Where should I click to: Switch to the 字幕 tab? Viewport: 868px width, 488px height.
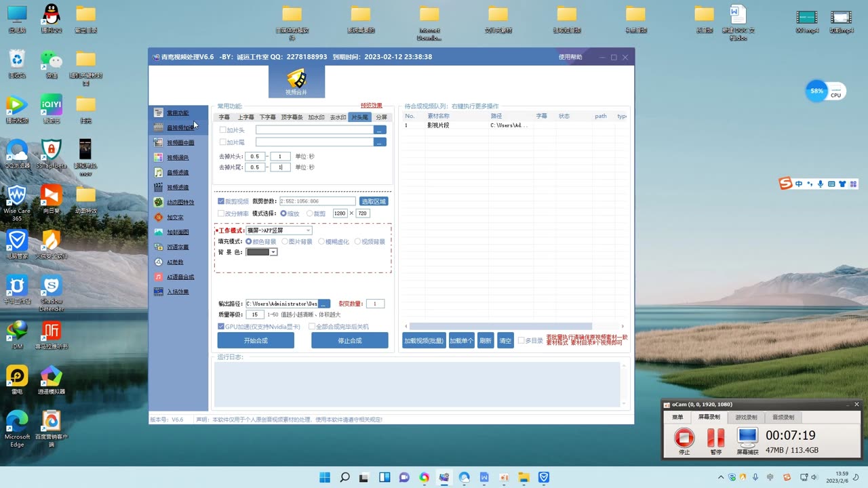(x=224, y=117)
